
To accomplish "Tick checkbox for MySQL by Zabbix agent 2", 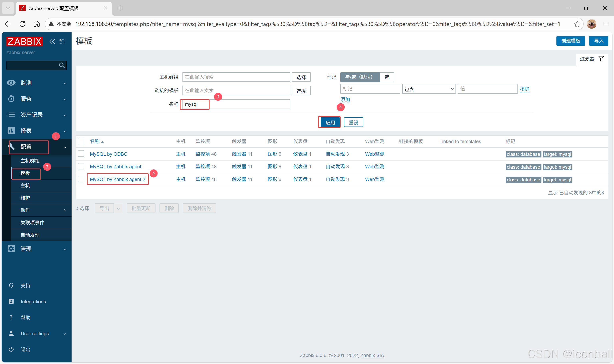I will coord(81,179).
